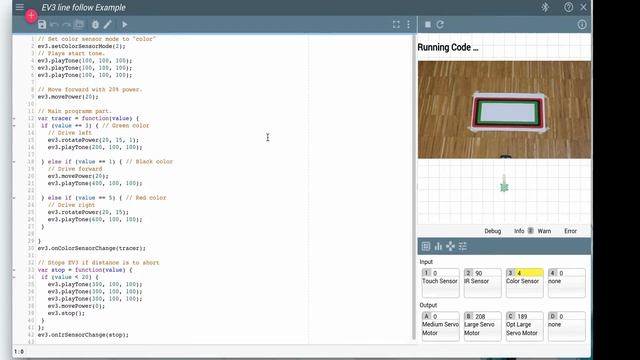Image resolution: width=640 pixels, height=360 pixels.
Task: Stop the running code
Action: point(428,24)
